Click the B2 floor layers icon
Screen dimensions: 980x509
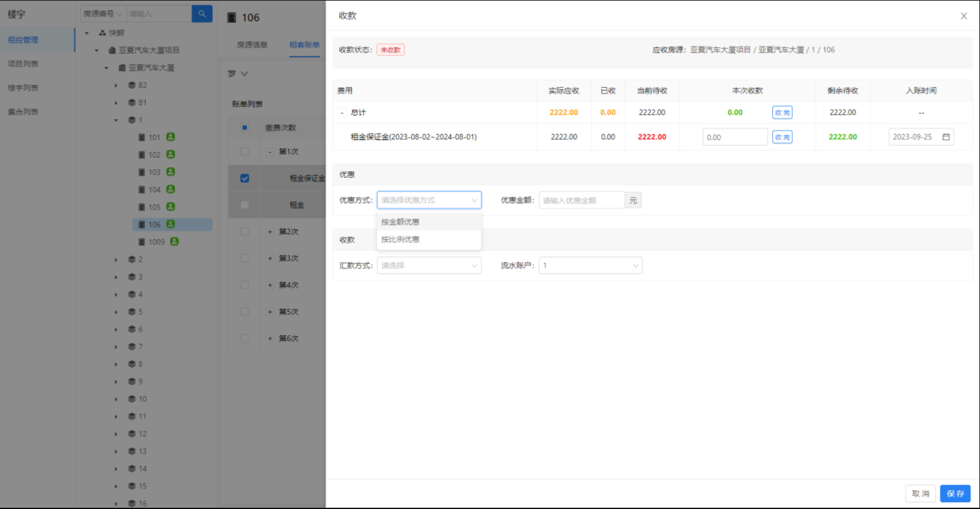(x=132, y=85)
